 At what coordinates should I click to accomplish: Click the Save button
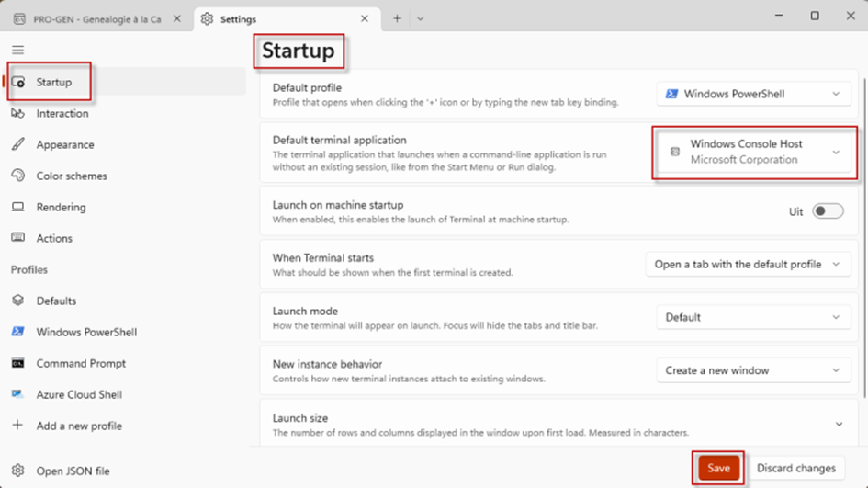pos(718,468)
